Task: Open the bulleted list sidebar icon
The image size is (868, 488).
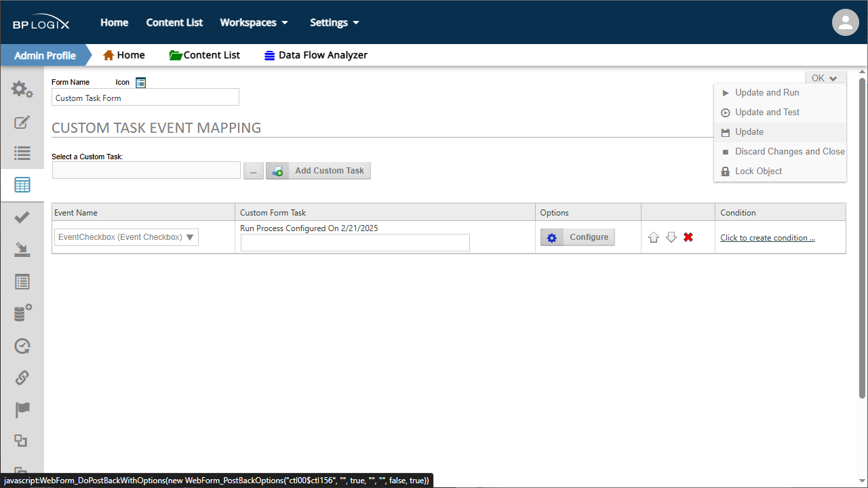Action: pyautogui.click(x=22, y=153)
